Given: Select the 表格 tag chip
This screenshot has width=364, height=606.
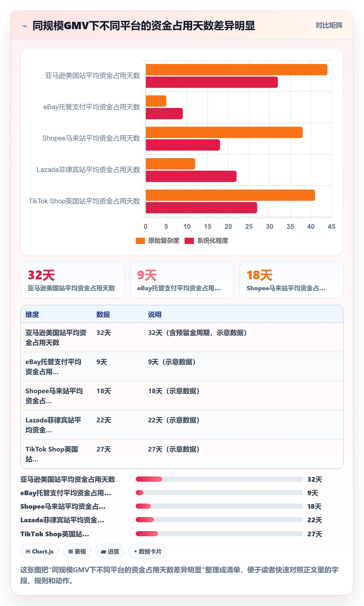Looking at the screenshot, I should tap(77, 551).
